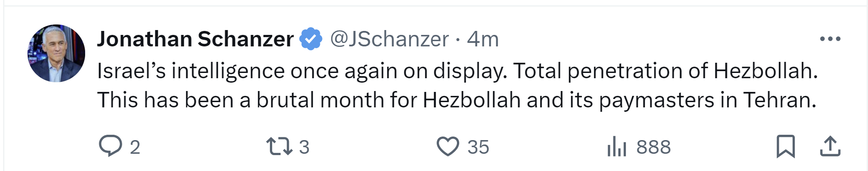Share the post with the upload arrow icon
The image size is (868, 171).
pyautogui.click(x=830, y=146)
